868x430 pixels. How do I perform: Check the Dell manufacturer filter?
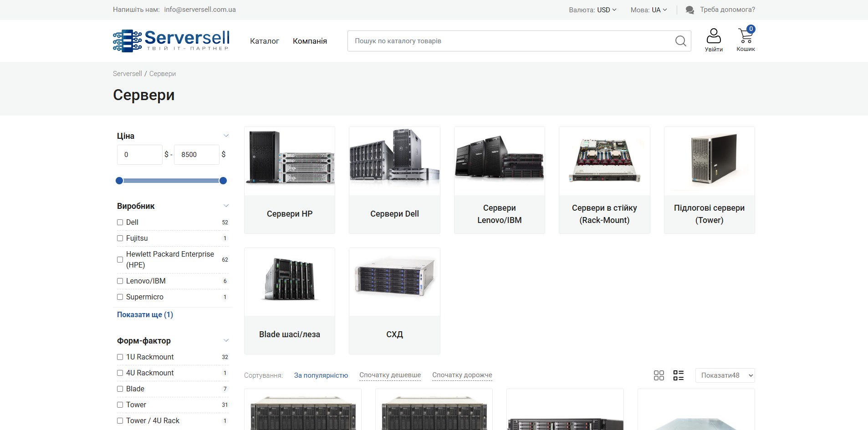pyautogui.click(x=120, y=223)
